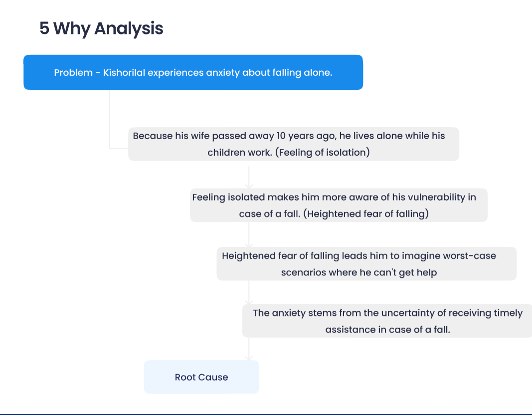Click arrow pointing into 'The anxiety stems' box

click(x=249, y=302)
